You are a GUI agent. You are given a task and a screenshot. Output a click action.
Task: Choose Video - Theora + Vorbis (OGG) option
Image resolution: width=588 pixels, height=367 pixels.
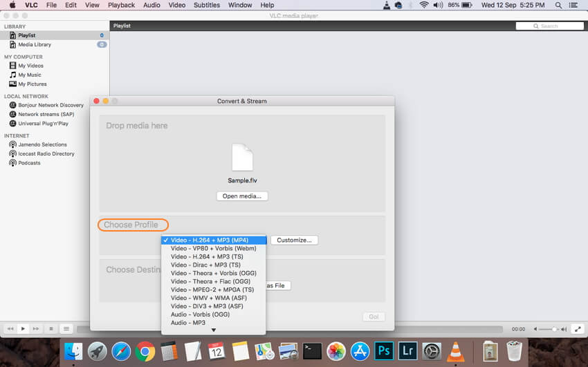pos(214,273)
